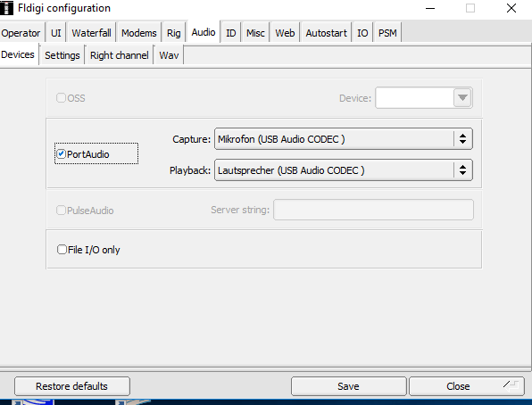Tick the OSS checkbox
Viewport: 532px width, 405px height.
(x=61, y=98)
